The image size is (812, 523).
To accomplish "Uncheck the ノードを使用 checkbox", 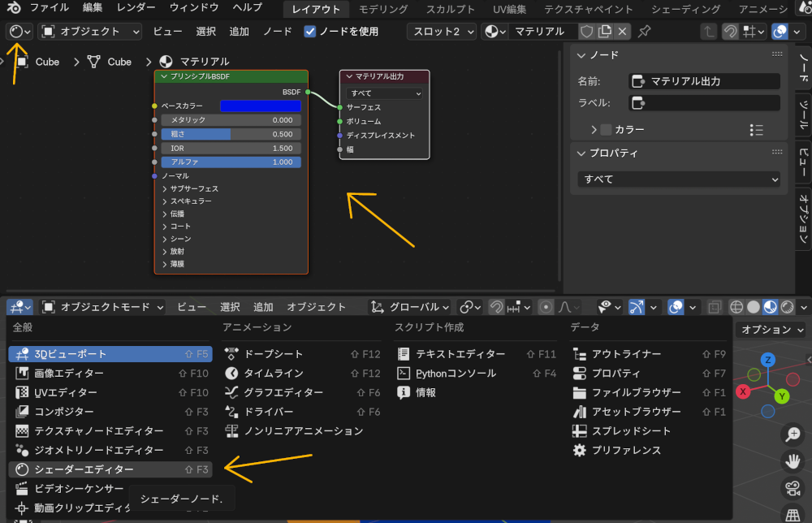I will (x=309, y=32).
